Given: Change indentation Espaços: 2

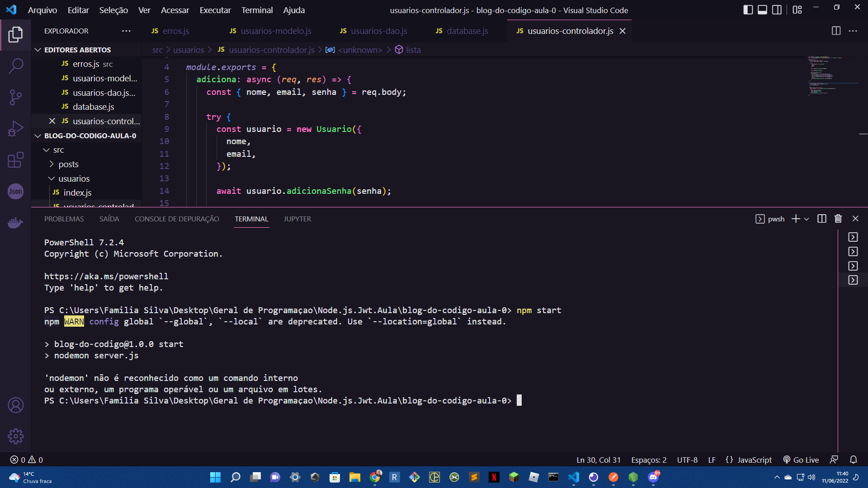Looking at the screenshot, I should [649, 460].
